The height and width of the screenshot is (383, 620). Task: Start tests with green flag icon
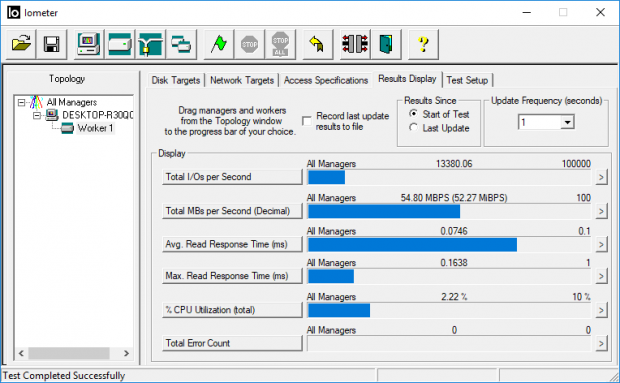tap(218, 44)
